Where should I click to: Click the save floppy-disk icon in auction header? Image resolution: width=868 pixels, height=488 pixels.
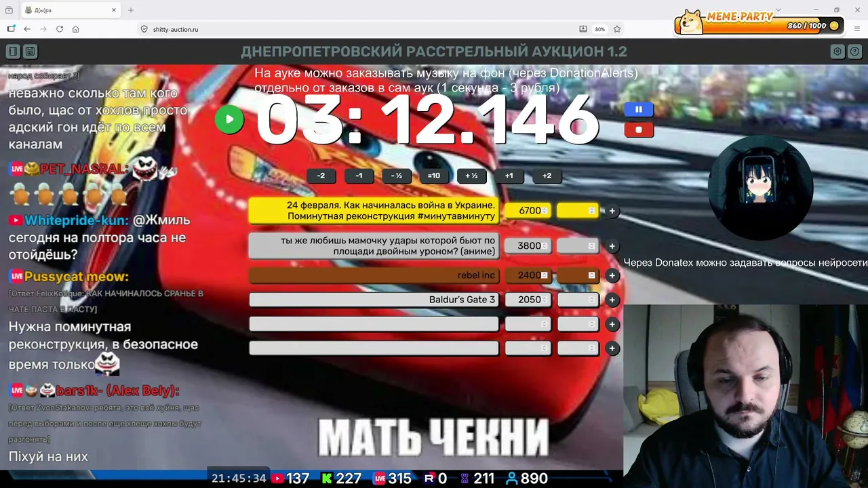pos(30,52)
